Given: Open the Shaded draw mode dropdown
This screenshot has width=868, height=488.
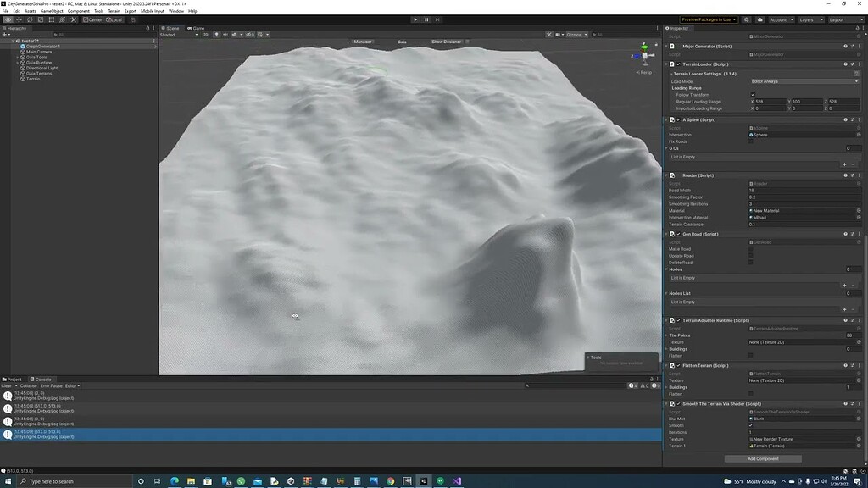Looking at the screenshot, I should 178,35.
